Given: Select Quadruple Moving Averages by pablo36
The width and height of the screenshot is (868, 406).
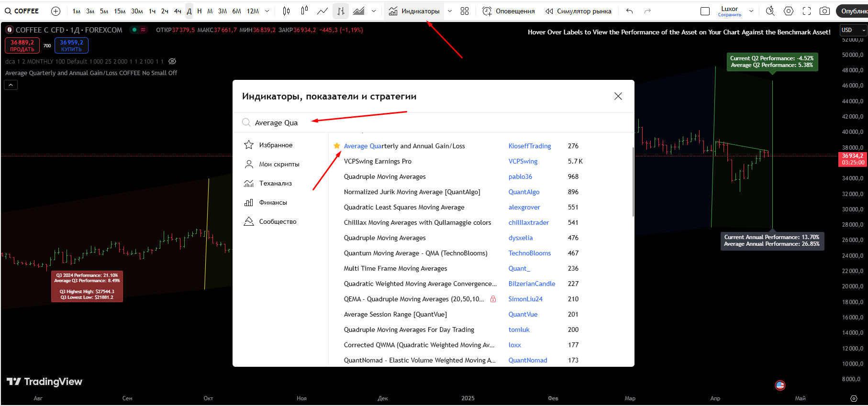Looking at the screenshot, I should [x=385, y=176].
